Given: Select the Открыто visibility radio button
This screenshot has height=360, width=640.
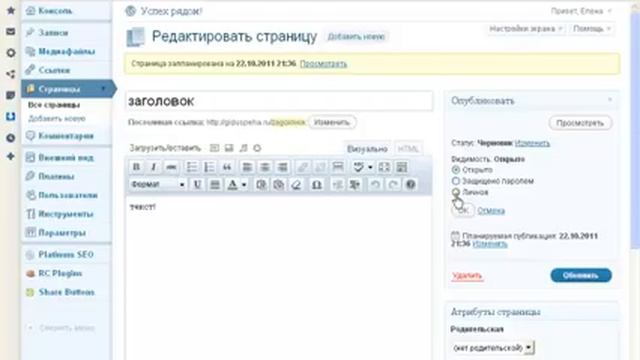Looking at the screenshot, I should click(x=456, y=169).
